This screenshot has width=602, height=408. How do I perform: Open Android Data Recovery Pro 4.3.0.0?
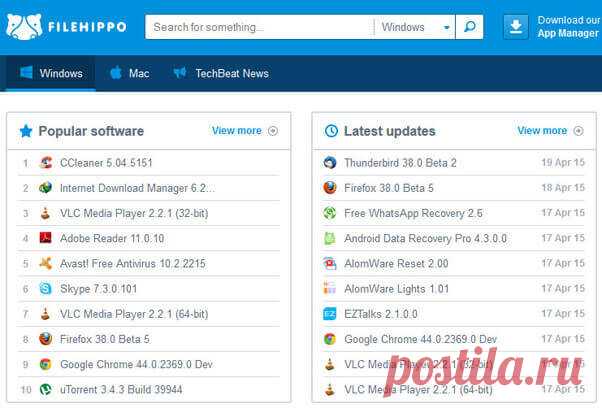(425, 239)
